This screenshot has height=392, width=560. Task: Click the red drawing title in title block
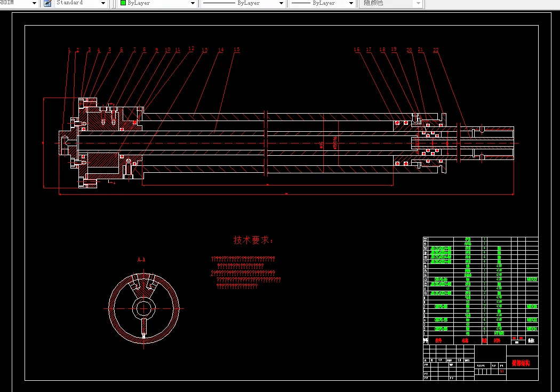[x=521, y=363]
